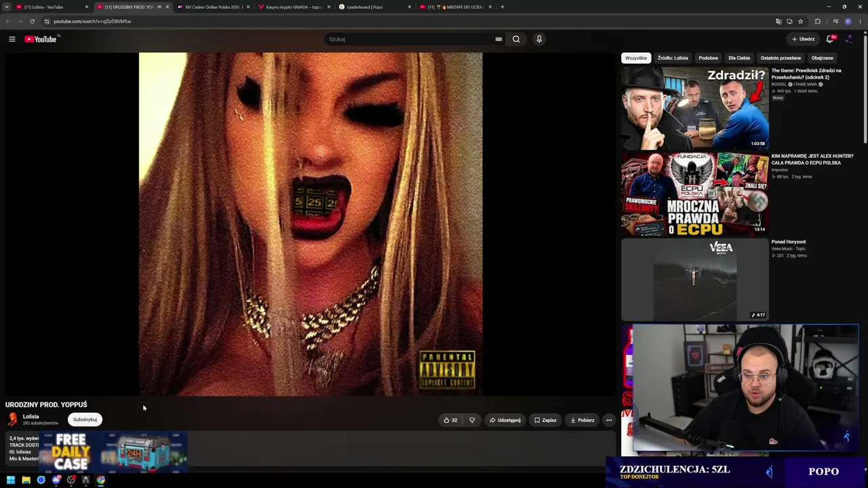Open KIM NAPRAWDĘ JEST ALEX HUNTER video title
This screenshot has height=488, width=868.
click(x=812, y=159)
